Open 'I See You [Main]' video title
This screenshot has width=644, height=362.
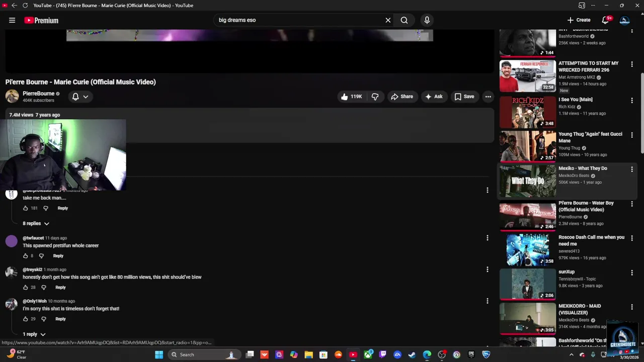tap(575, 100)
